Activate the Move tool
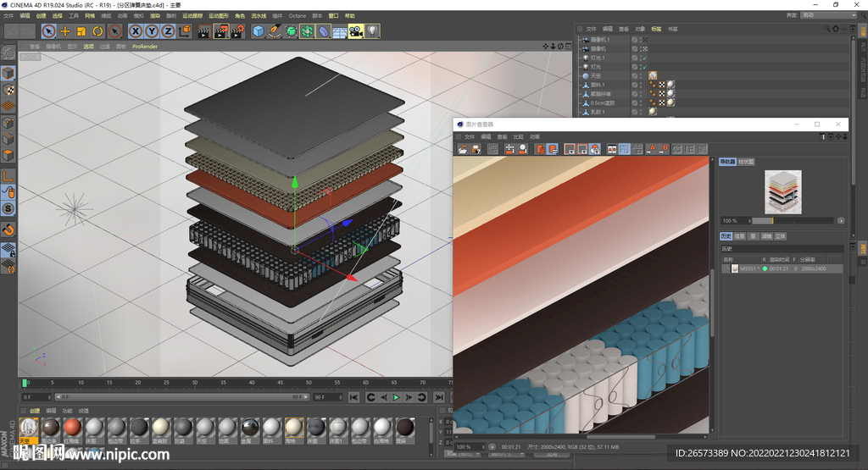Viewport: 868px width, 470px height. tap(64, 31)
